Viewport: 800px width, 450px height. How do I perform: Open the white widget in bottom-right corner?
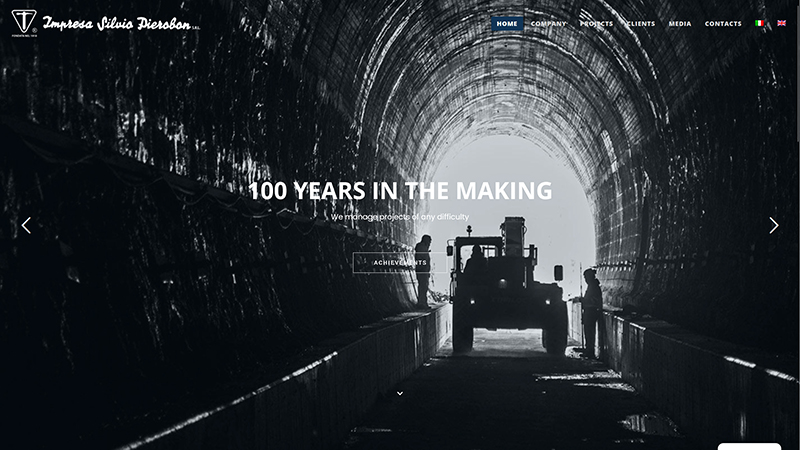pos(749,446)
